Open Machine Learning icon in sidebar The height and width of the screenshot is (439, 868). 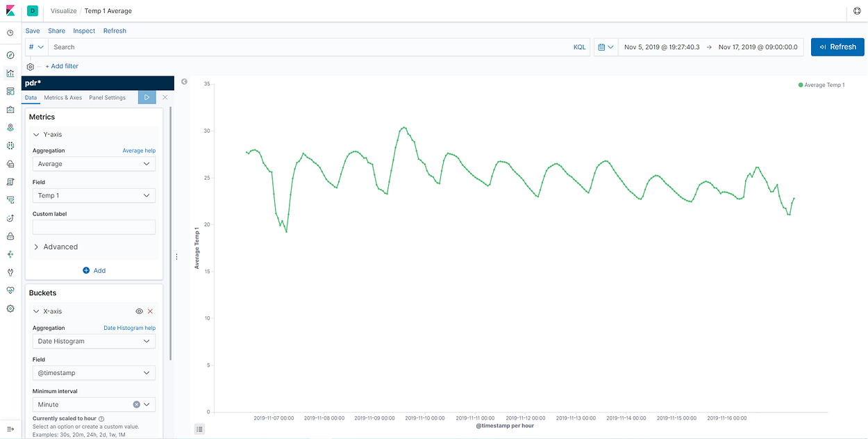10,146
